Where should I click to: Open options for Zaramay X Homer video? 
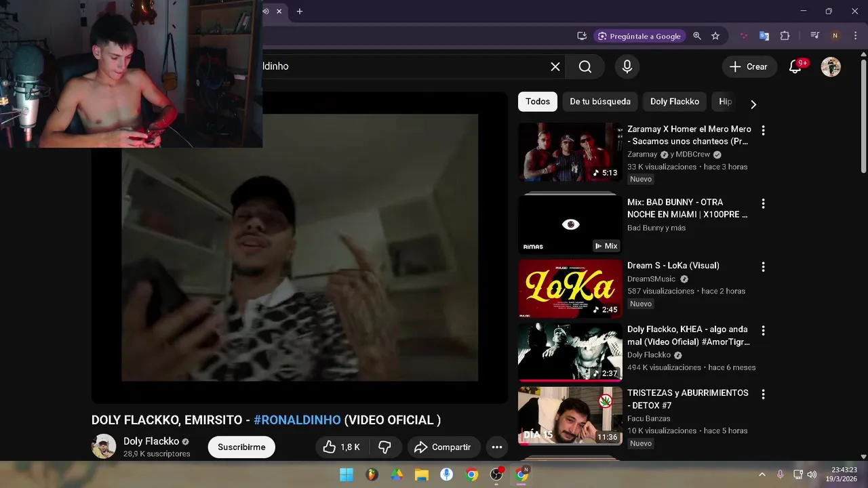[x=763, y=130]
